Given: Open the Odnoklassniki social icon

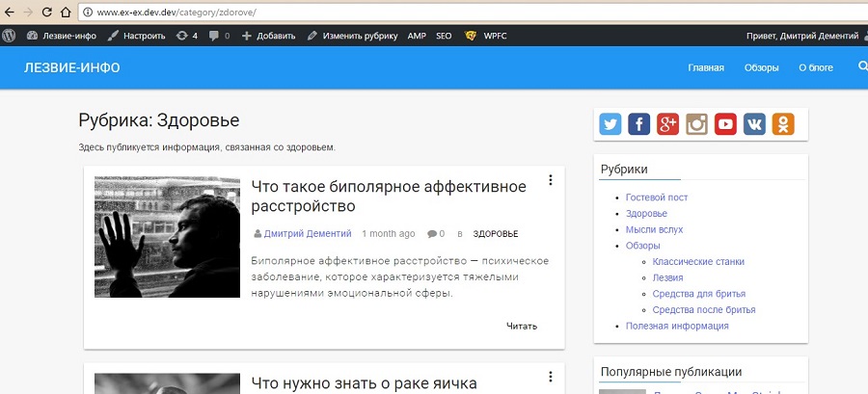Looking at the screenshot, I should (x=783, y=123).
